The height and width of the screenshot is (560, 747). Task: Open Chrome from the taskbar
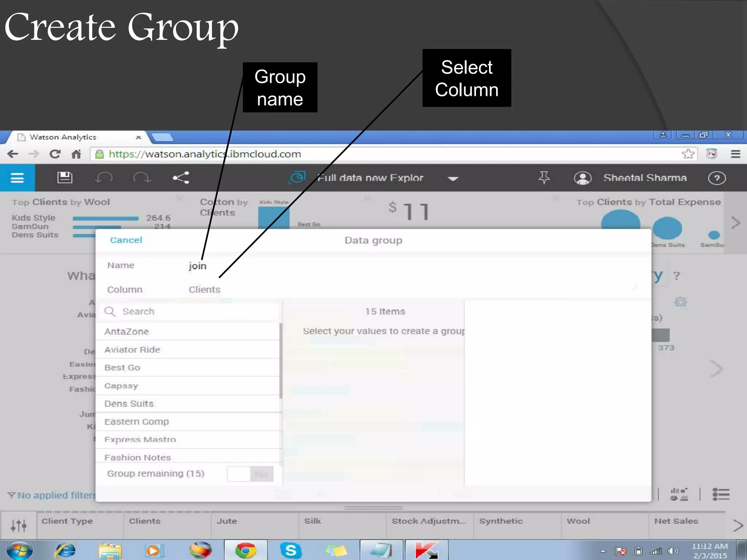[245, 550]
